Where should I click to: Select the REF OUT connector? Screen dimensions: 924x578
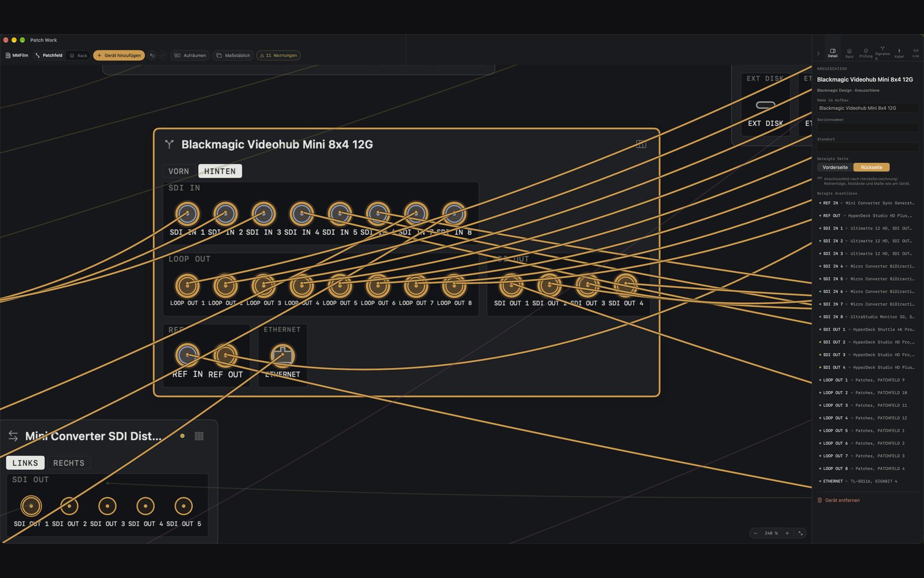tap(225, 355)
